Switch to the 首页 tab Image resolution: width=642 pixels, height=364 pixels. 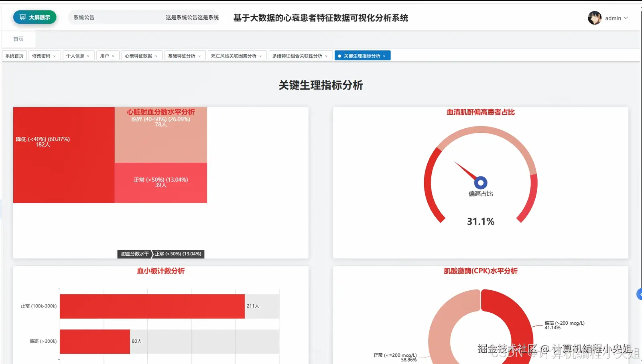(18, 38)
